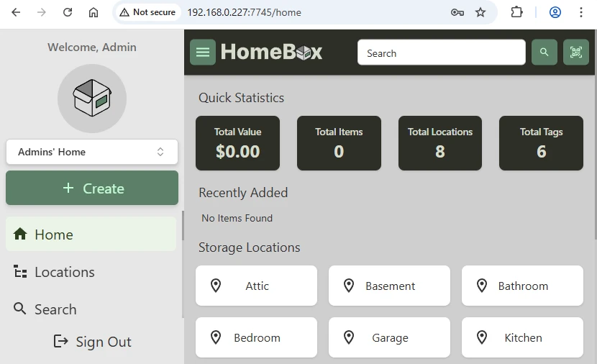Click the pin icon on Bedroom card
This screenshot has width=597, height=364.
[216, 337]
